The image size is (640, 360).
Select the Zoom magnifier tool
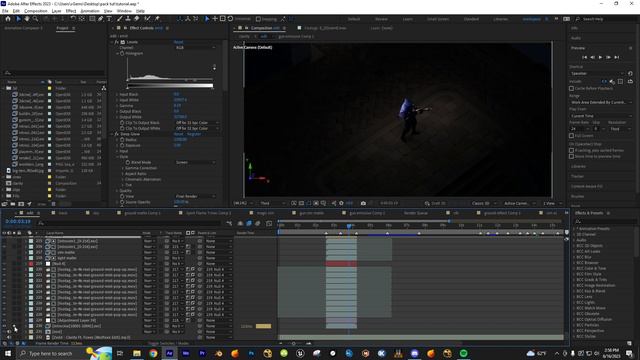(x=36, y=19)
